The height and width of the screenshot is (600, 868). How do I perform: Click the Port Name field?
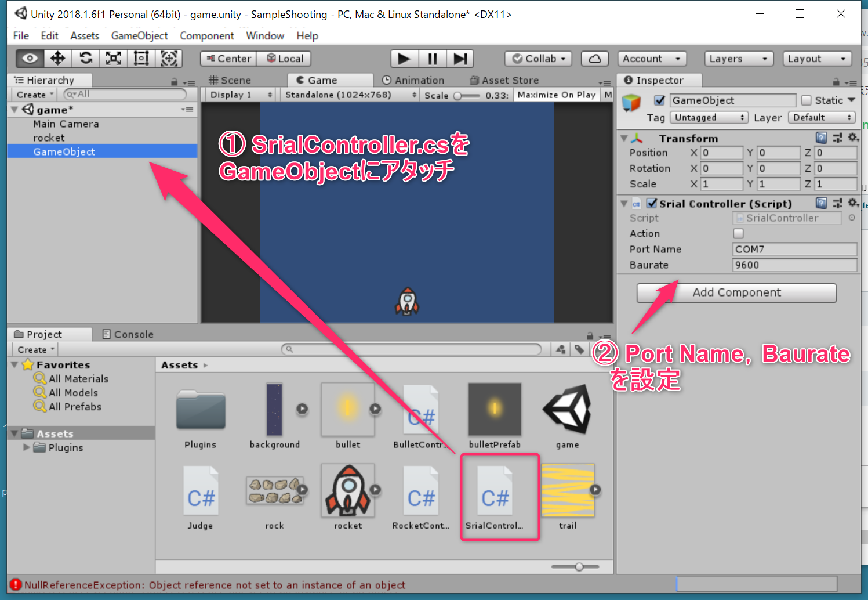point(795,249)
